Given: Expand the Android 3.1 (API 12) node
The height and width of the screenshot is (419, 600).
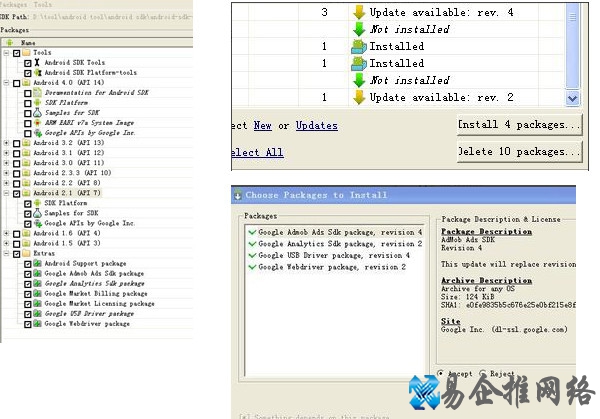Looking at the screenshot, I should click(6, 153).
